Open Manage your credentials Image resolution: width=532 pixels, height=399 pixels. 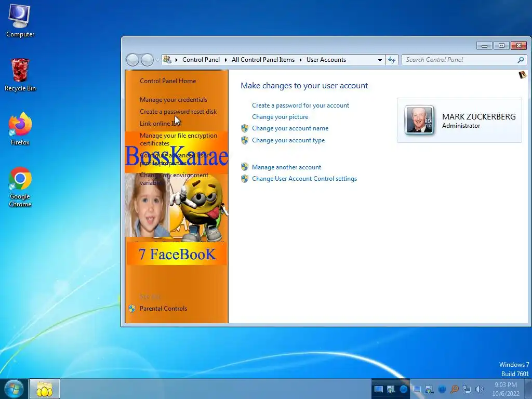click(174, 99)
